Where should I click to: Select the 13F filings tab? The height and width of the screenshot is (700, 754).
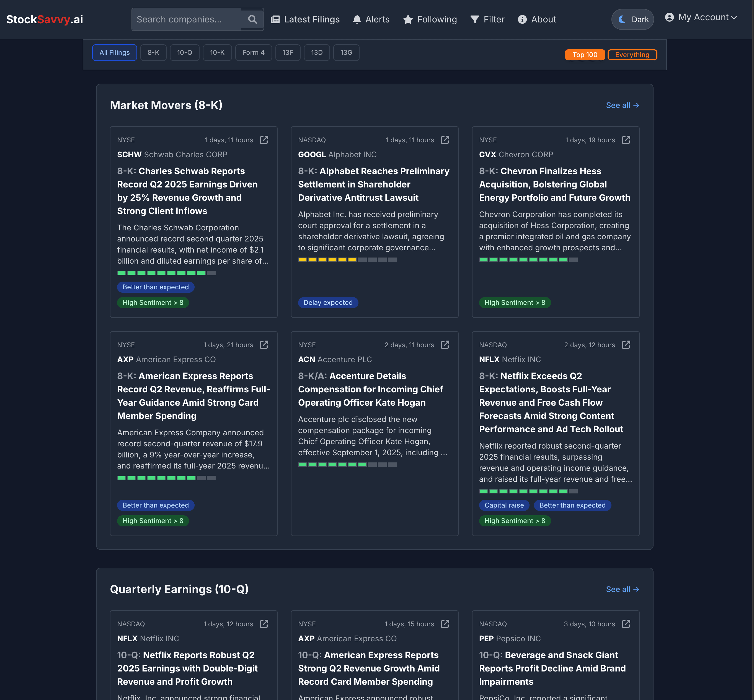288,53
